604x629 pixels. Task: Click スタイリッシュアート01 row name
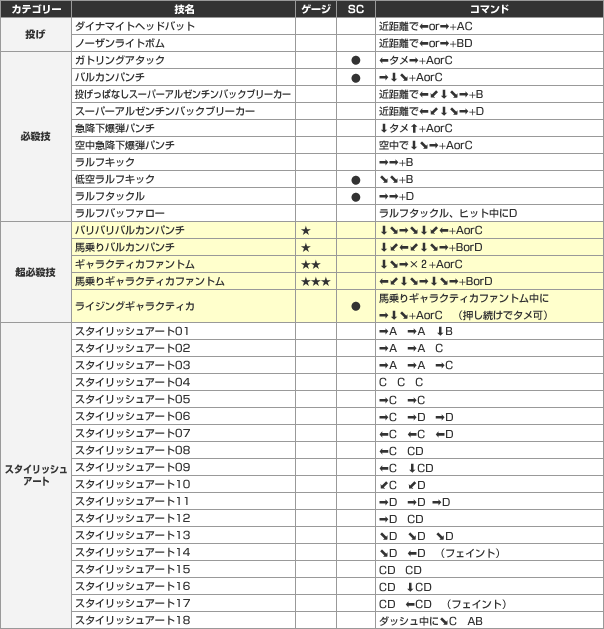click(132, 331)
